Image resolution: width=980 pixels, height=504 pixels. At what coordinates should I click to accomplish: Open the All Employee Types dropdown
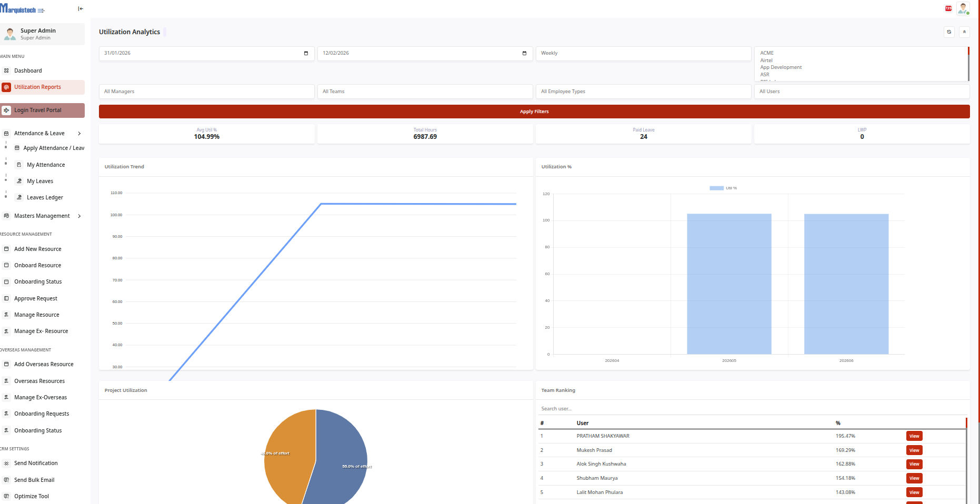(643, 92)
